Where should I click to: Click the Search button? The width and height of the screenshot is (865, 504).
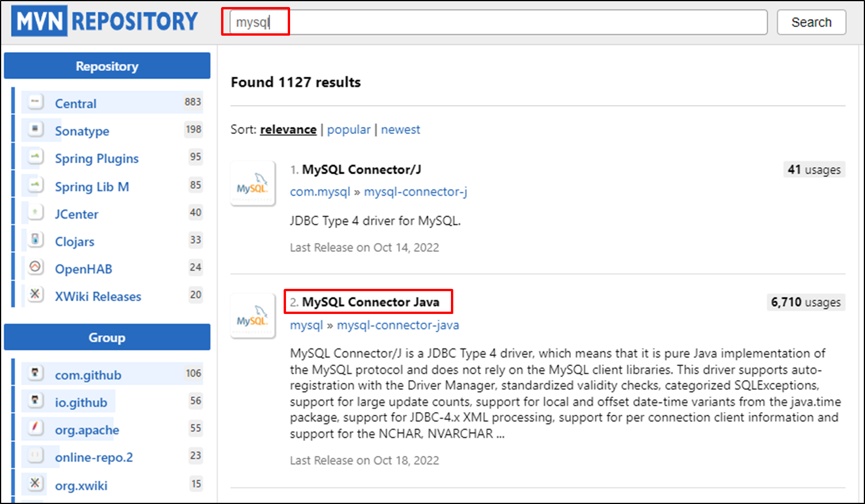point(811,22)
